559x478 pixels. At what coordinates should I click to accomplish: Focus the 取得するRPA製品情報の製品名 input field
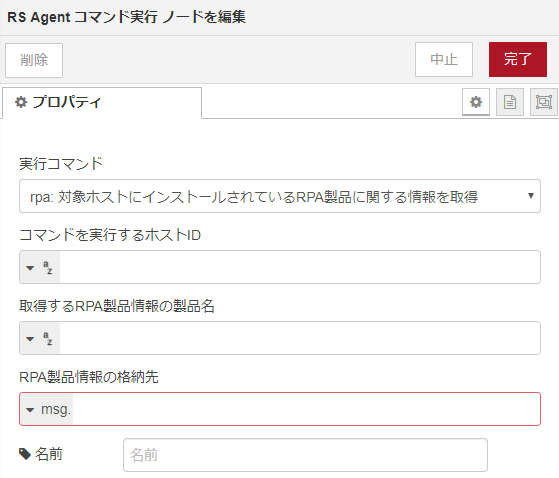click(299, 338)
